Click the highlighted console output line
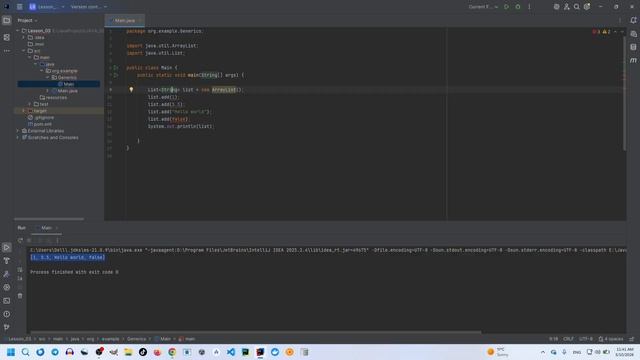This screenshot has height=360, width=640. (x=68, y=258)
